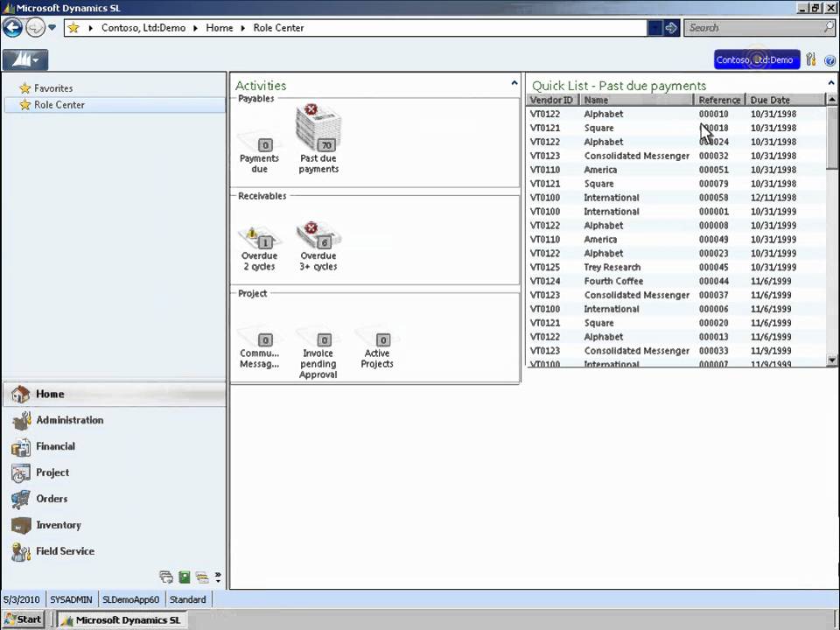The height and width of the screenshot is (630, 840).
Task: Sort the list by Due Date column header
Action: point(786,100)
